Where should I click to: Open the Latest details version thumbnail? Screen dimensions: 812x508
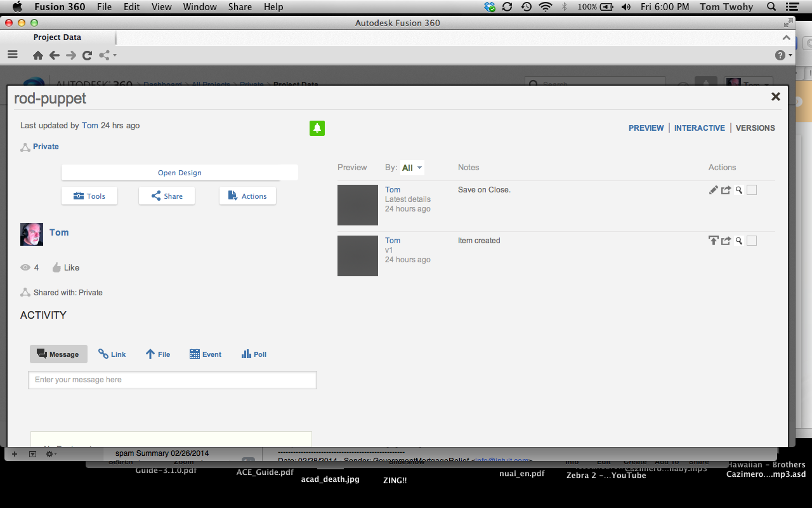[358, 205]
